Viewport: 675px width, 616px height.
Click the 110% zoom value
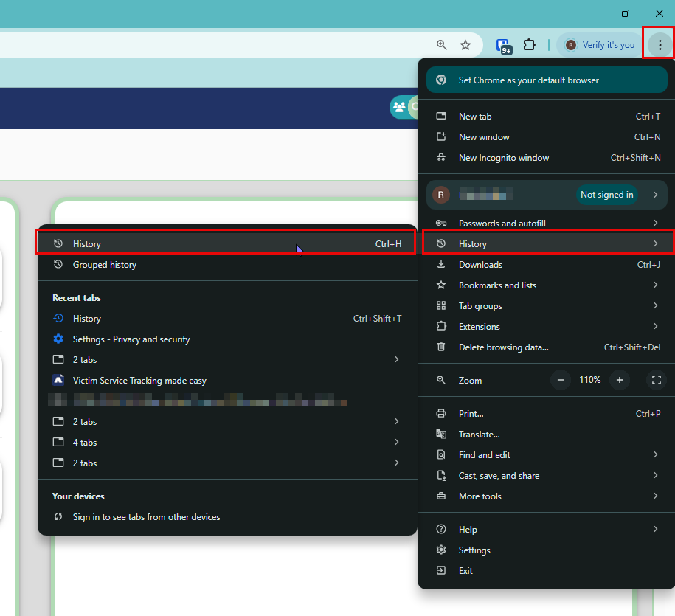click(x=589, y=380)
